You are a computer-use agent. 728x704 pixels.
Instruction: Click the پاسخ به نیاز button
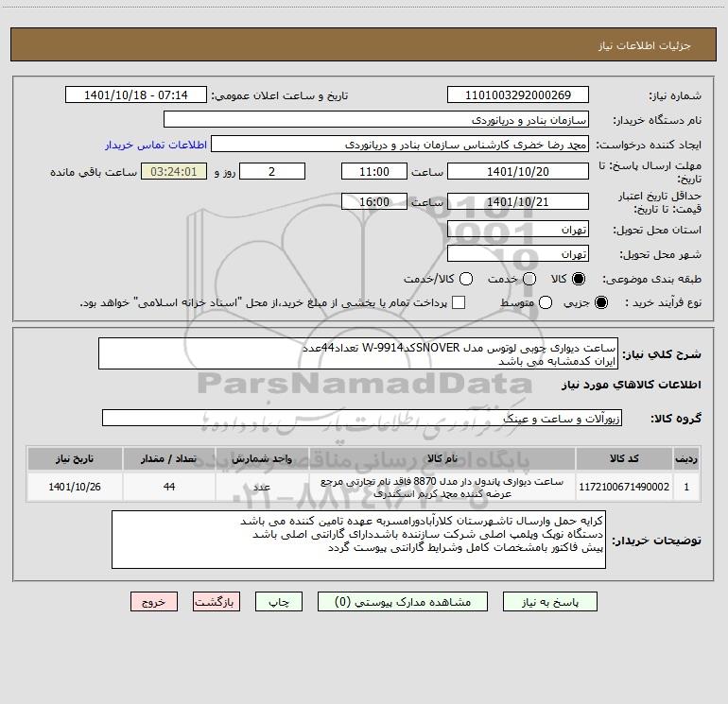click(549, 601)
